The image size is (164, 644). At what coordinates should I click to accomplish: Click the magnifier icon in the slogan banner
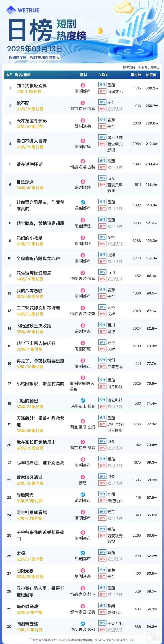pos(58,57)
